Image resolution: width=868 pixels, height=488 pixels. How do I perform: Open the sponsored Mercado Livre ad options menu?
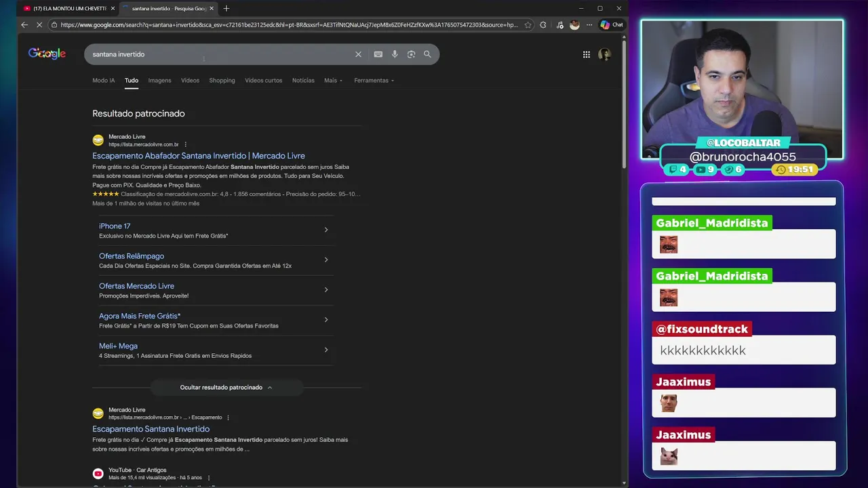click(x=185, y=144)
